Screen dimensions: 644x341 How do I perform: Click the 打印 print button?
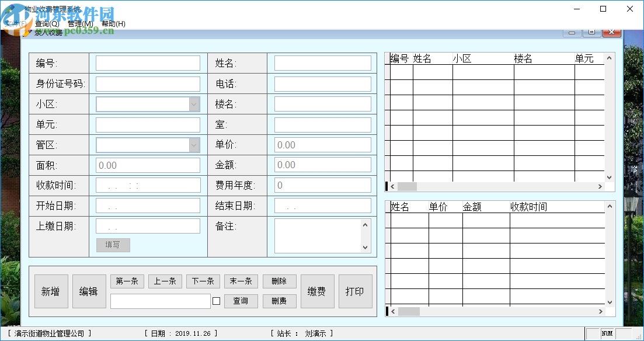coord(355,291)
